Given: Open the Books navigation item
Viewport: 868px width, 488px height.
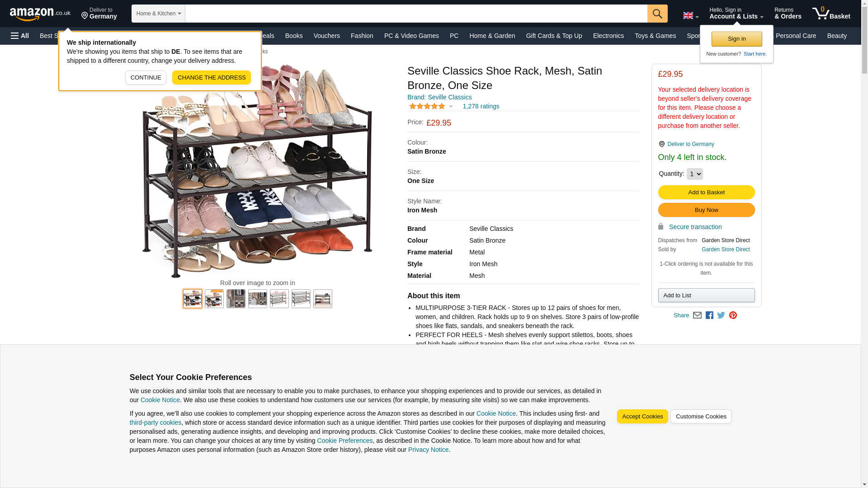Looking at the screenshot, I should (294, 36).
